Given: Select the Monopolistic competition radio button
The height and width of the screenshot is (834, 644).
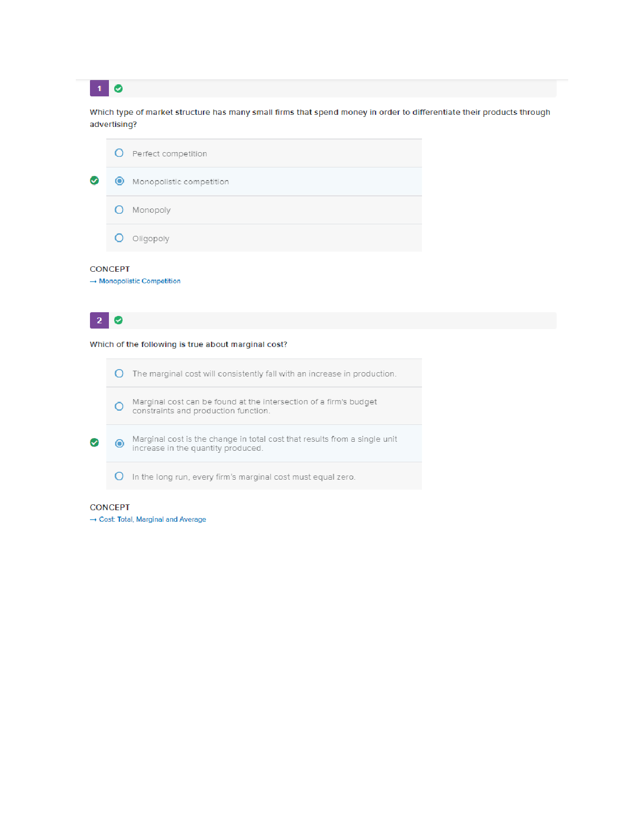Looking at the screenshot, I should tap(119, 181).
